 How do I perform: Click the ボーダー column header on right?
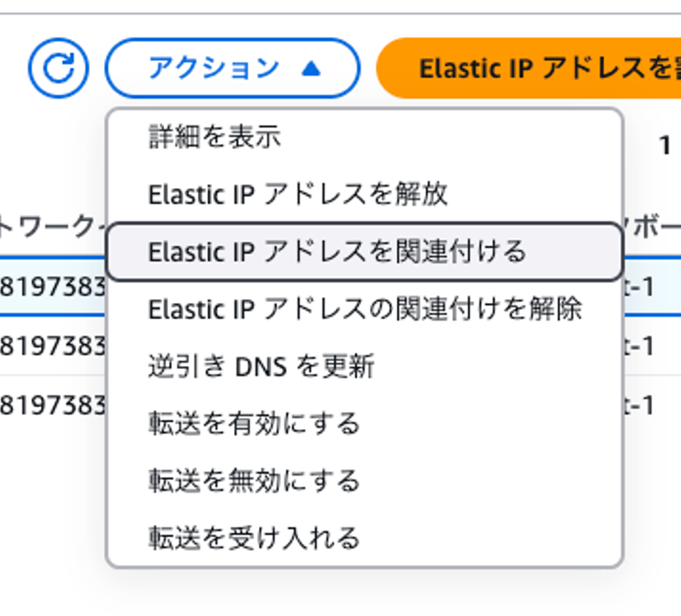click(655, 228)
